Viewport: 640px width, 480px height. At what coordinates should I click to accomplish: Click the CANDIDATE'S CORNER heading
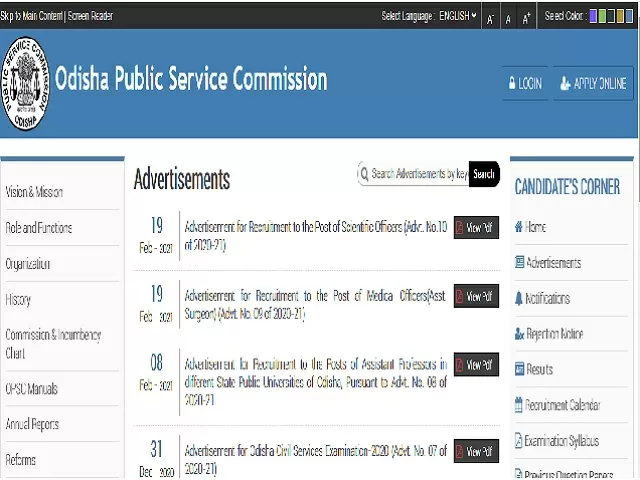(x=567, y=187)
